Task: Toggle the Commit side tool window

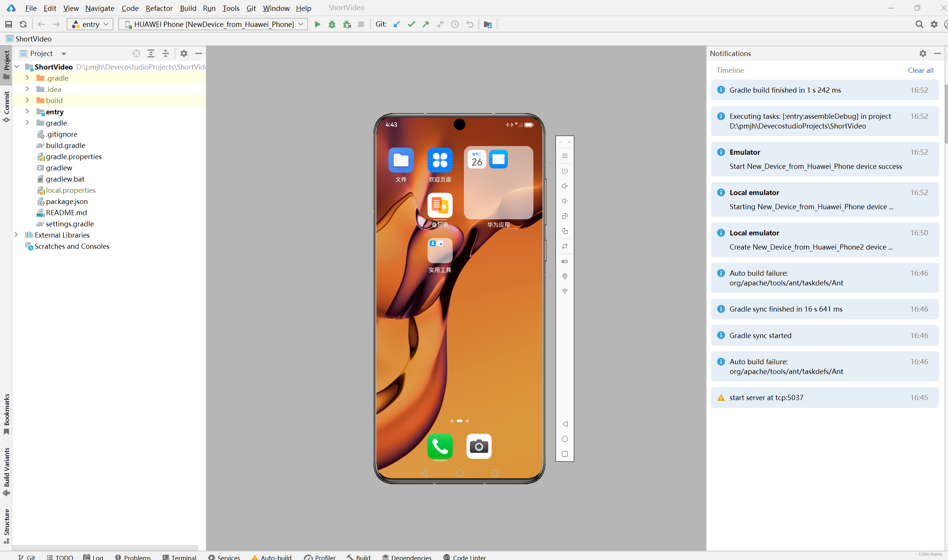Action: coord(6,106)
